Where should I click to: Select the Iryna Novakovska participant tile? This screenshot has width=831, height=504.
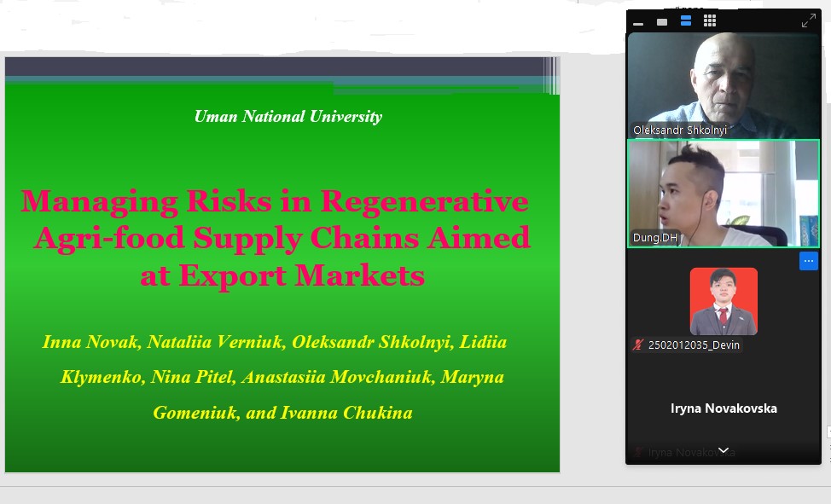(723, 408)
